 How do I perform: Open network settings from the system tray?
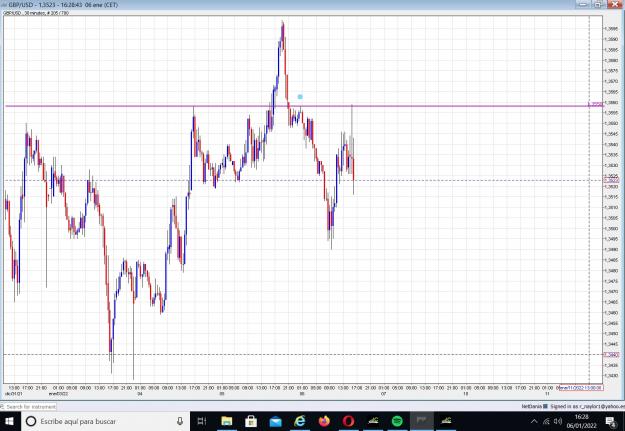click(x=546, y=421)
